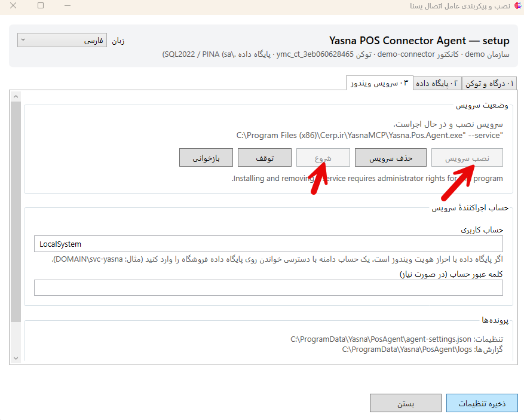Focus the کلمه عبور حساب password field
This screenshot has height=420, width=524.
pyautogui.click(x=268, y=288)
